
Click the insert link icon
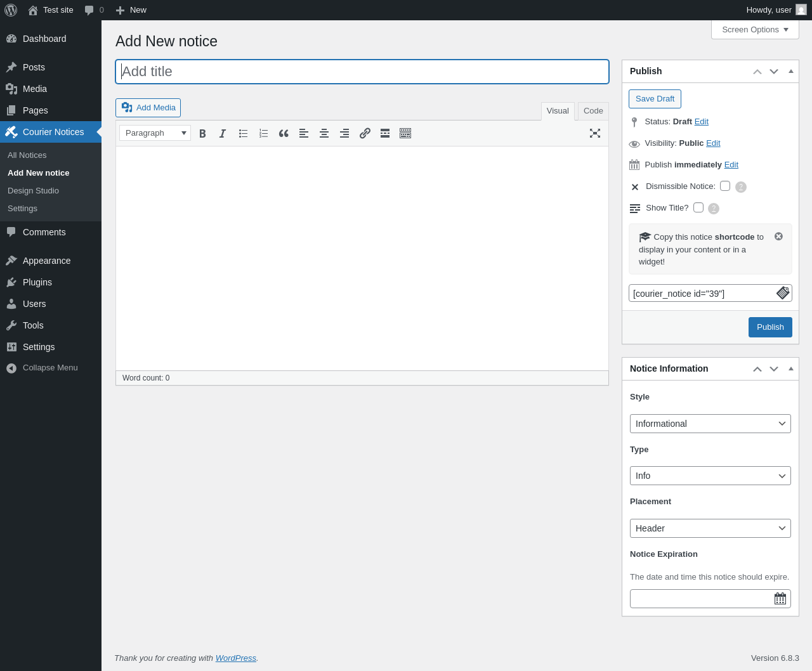click(365, 133)
